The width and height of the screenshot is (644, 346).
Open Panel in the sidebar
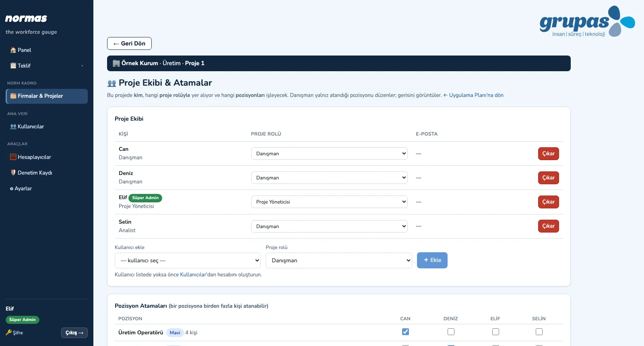click(47, 50)
